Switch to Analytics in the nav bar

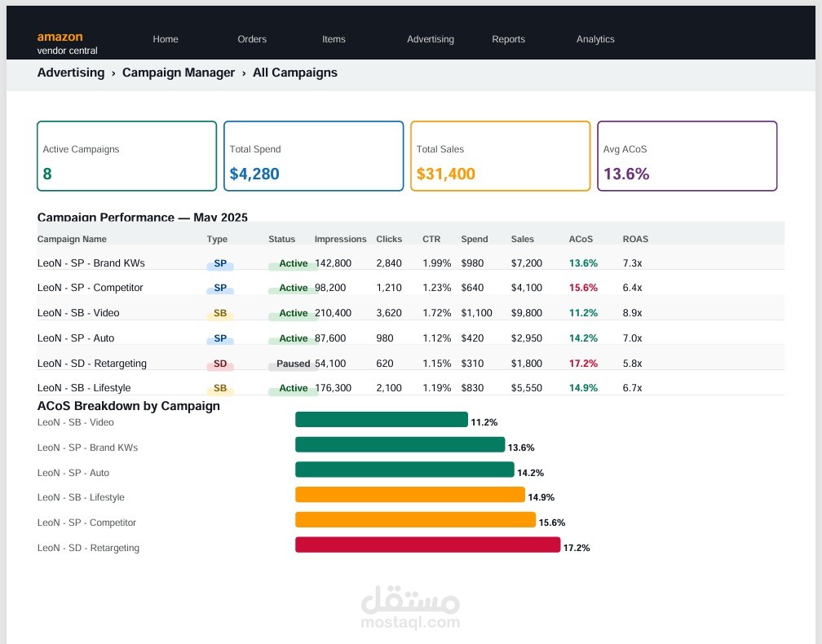point(595,39)
